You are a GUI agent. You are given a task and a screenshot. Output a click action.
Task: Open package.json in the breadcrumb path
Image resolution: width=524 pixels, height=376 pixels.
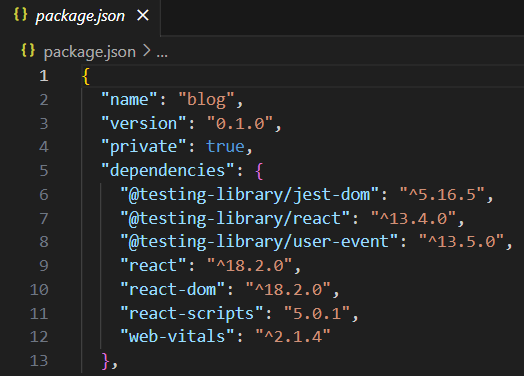(x=90, y=52)
